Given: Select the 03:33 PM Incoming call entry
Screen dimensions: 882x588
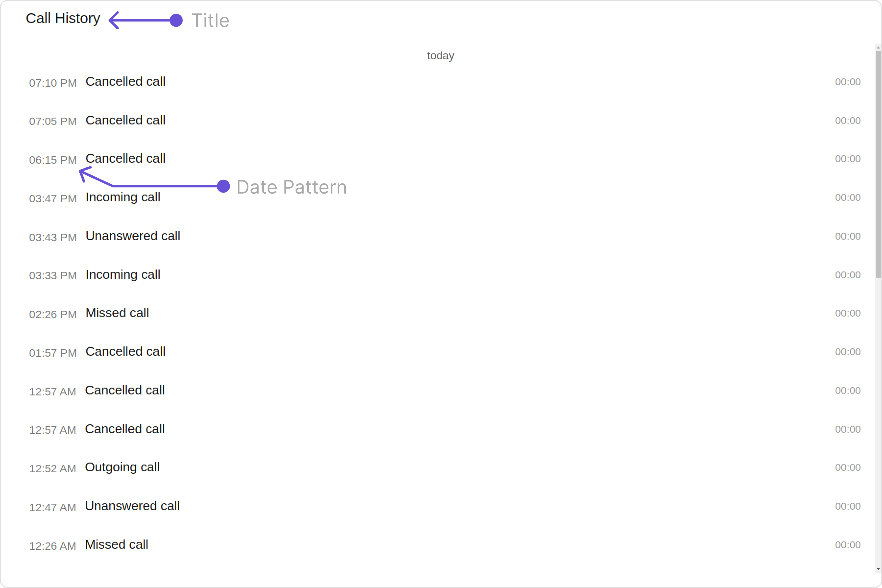Looking at the screenshot, I should [x=445, y=275].
